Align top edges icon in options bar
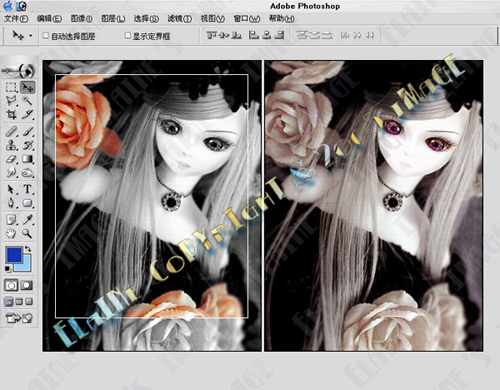 [212, 35]
